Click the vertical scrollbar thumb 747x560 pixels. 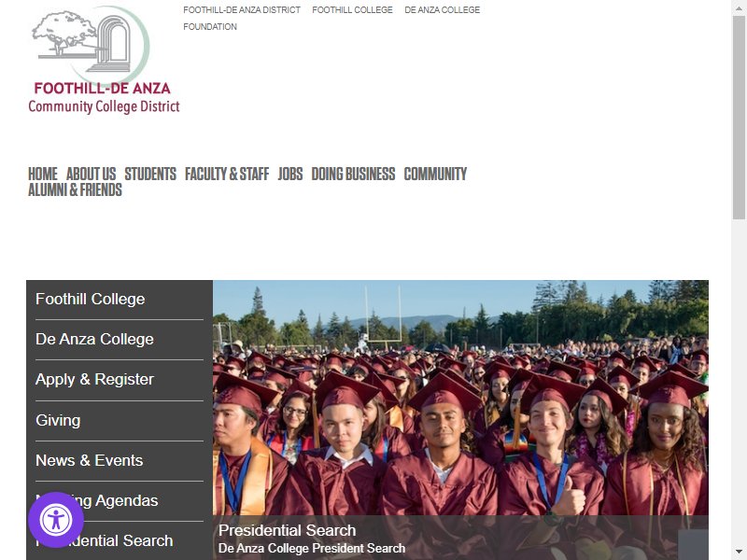coord(739,118)
